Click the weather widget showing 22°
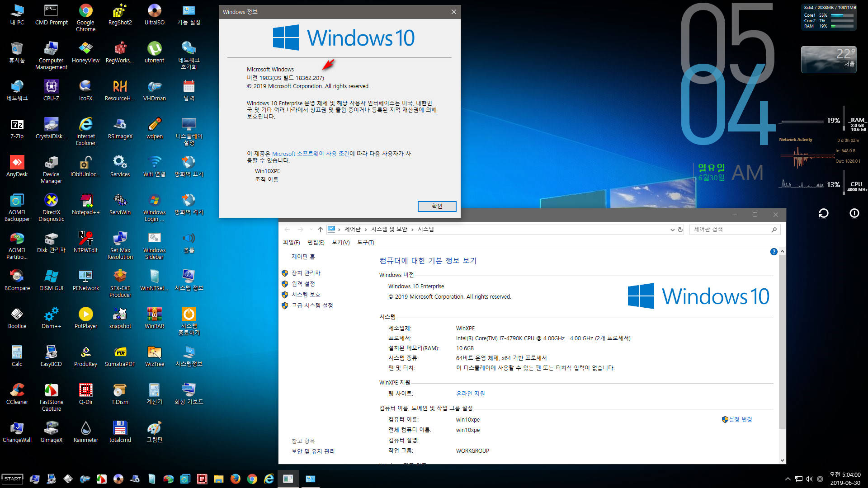 829,59
